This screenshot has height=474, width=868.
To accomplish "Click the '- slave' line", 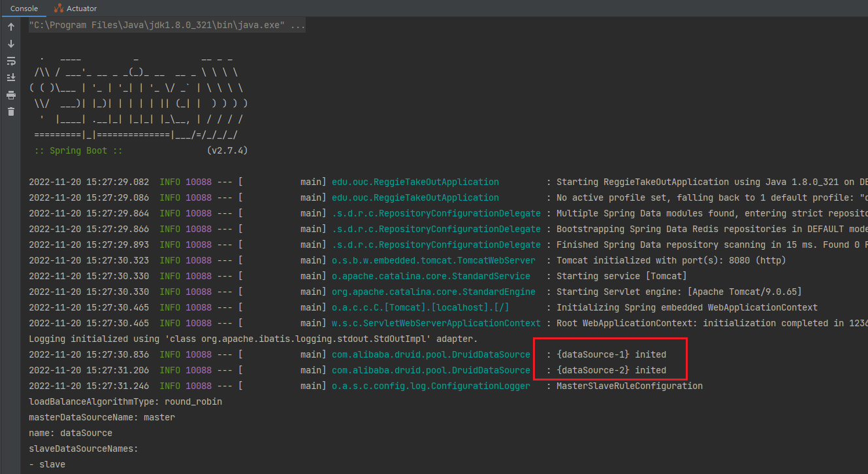I will click(x=47, y=464).
